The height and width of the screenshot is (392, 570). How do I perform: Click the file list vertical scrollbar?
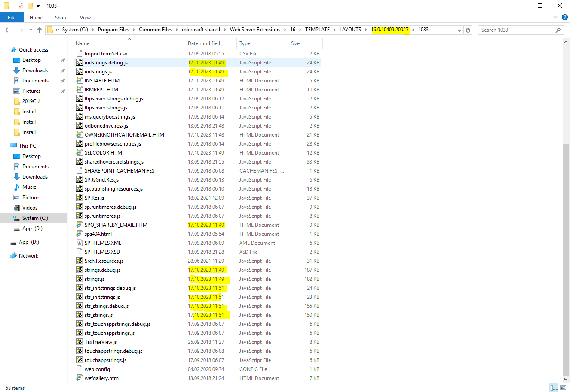pos(566,260)
